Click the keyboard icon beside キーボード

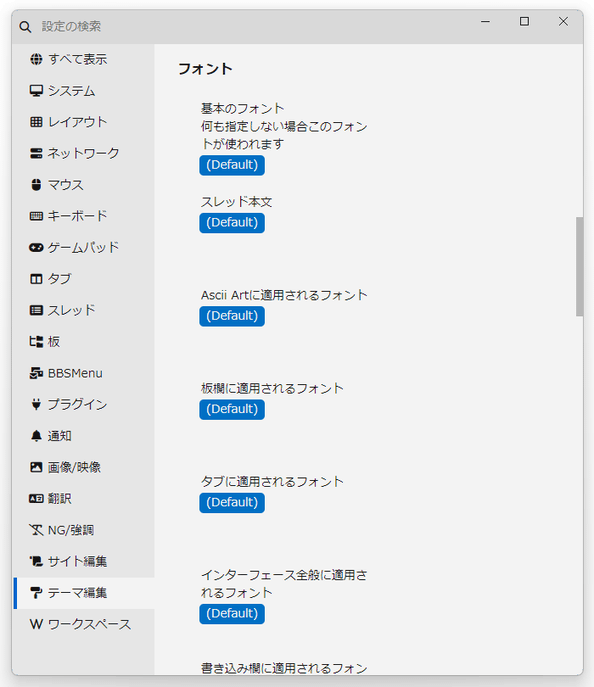tap(36, 216)
